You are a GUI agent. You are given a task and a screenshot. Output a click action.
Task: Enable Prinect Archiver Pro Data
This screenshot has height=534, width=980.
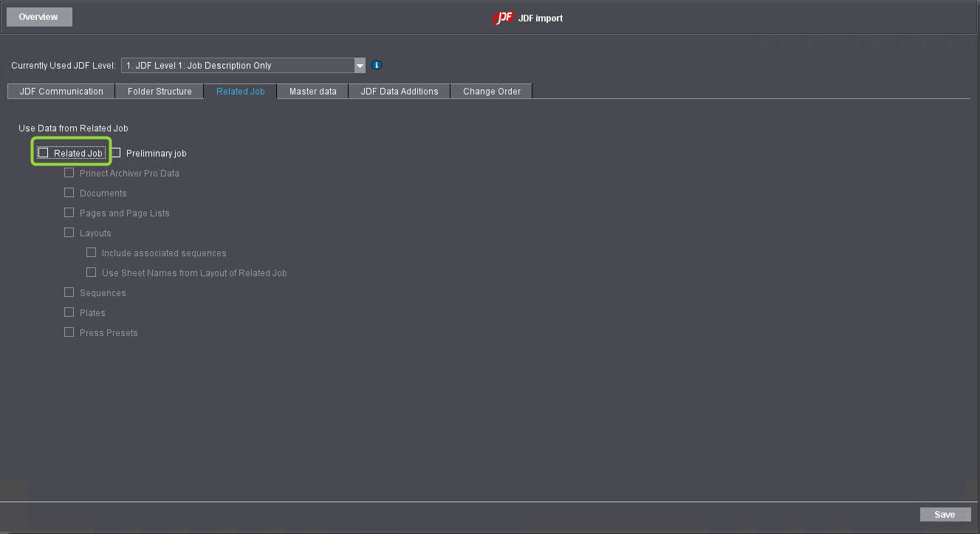tap(69, 172)
